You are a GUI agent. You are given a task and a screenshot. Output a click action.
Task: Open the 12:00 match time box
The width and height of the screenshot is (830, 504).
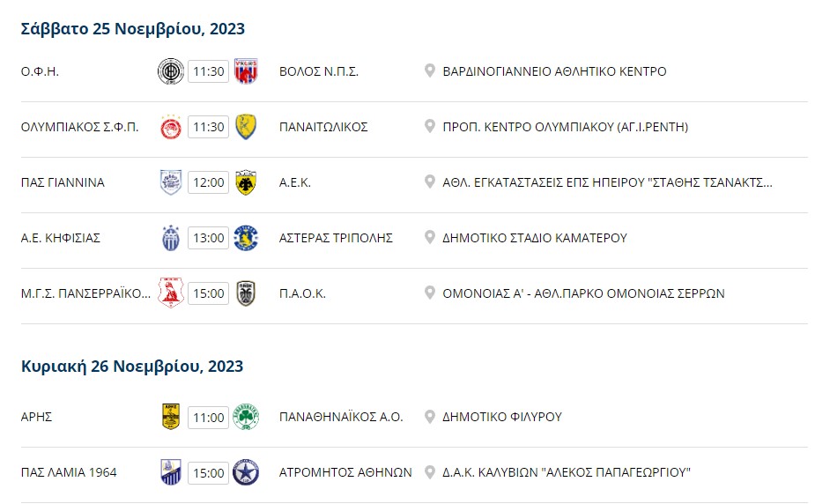click(x=209, y=182)
